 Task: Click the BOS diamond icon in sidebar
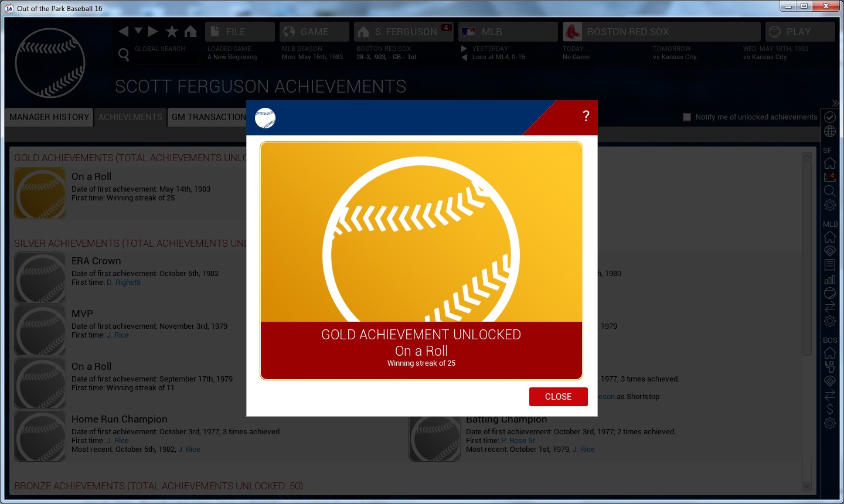point(830,381)
